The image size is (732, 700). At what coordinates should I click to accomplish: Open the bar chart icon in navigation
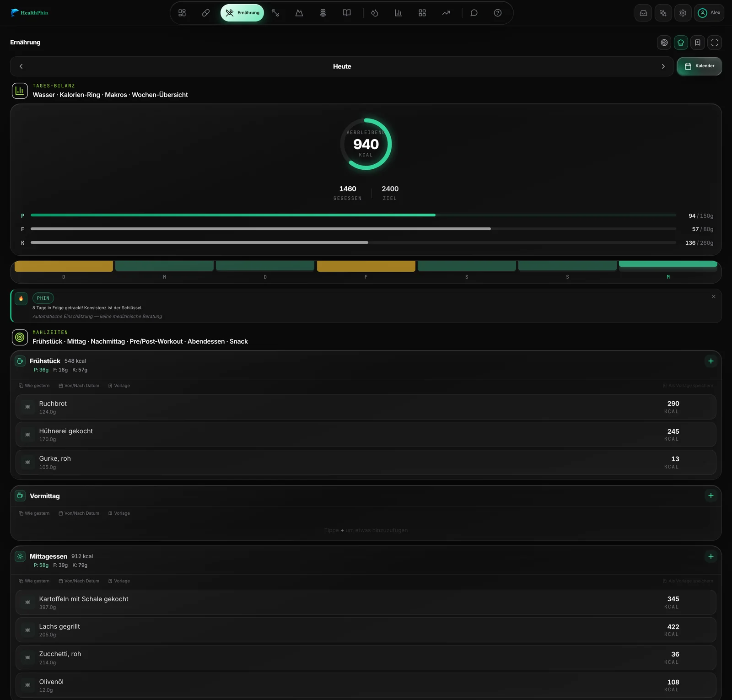pyautogui.click(x=398, y=13)
